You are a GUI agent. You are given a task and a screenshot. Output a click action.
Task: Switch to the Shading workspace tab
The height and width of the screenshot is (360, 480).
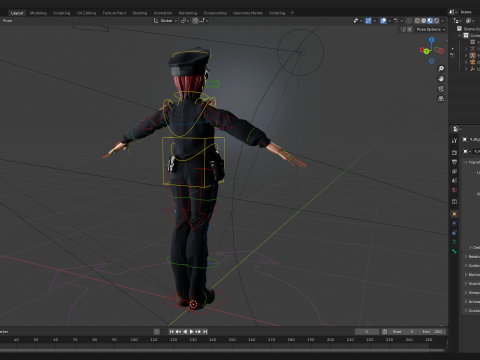(140, 13)
